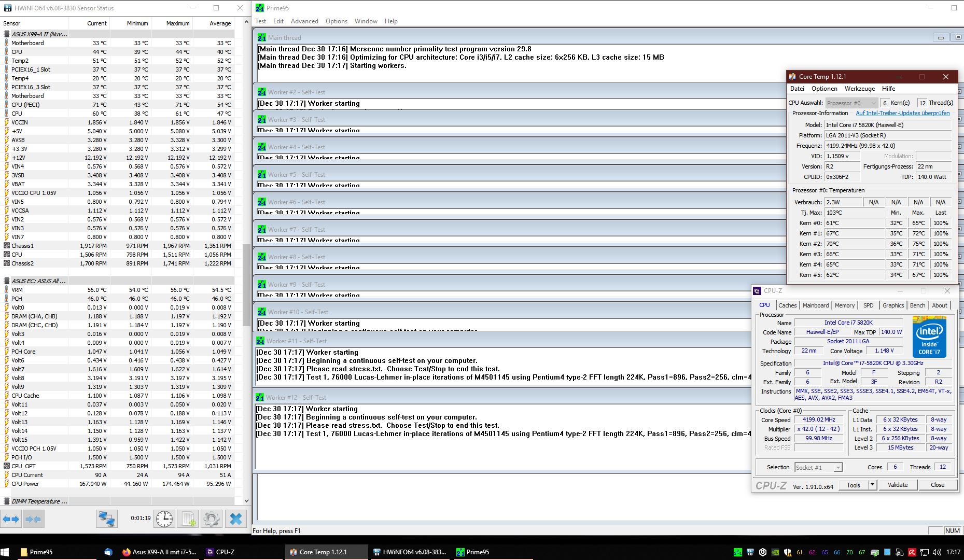Click volume speaker tray icon
The image size is (964, 560).
coord(937,552)
